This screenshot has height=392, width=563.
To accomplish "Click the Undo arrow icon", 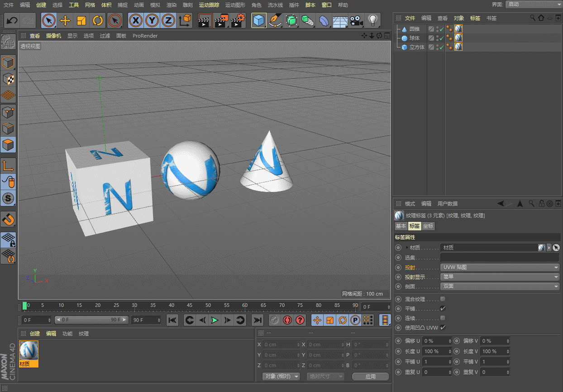I will pos(12,20).
